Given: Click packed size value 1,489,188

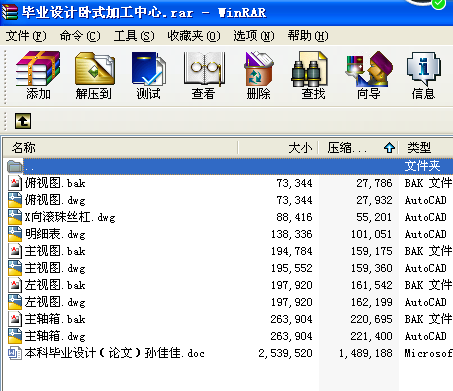Looking at the screenshot, I should pyautogui.click(x=365, y=353).
